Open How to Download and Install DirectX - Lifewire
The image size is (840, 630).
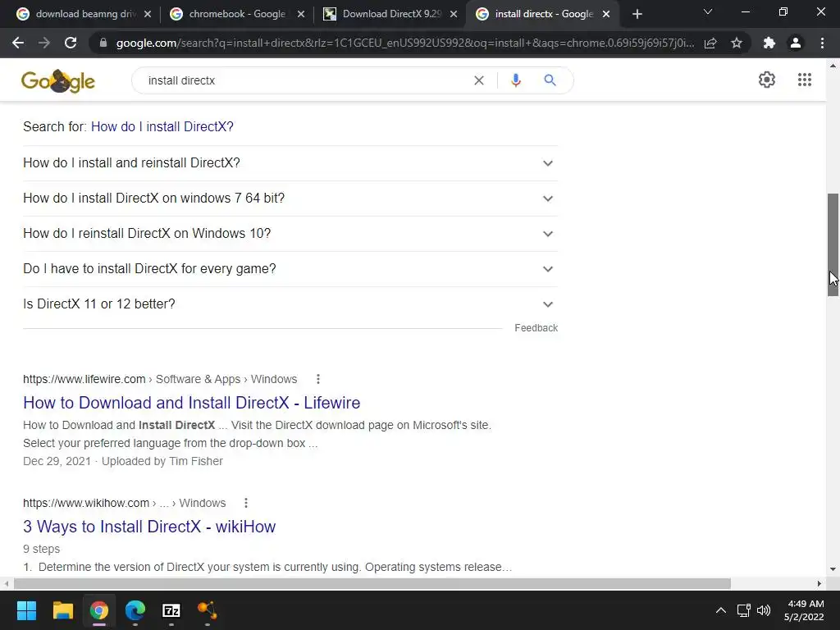coord(192,403)
